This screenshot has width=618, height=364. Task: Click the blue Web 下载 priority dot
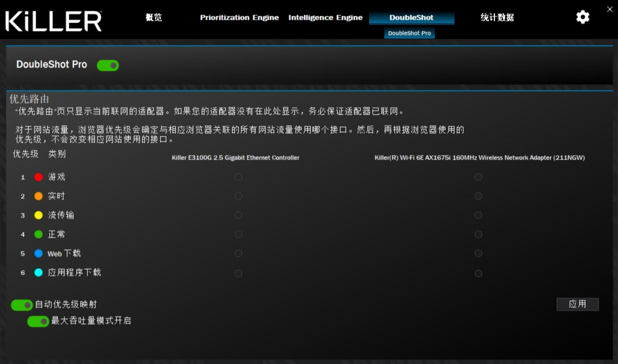point(39,253)
